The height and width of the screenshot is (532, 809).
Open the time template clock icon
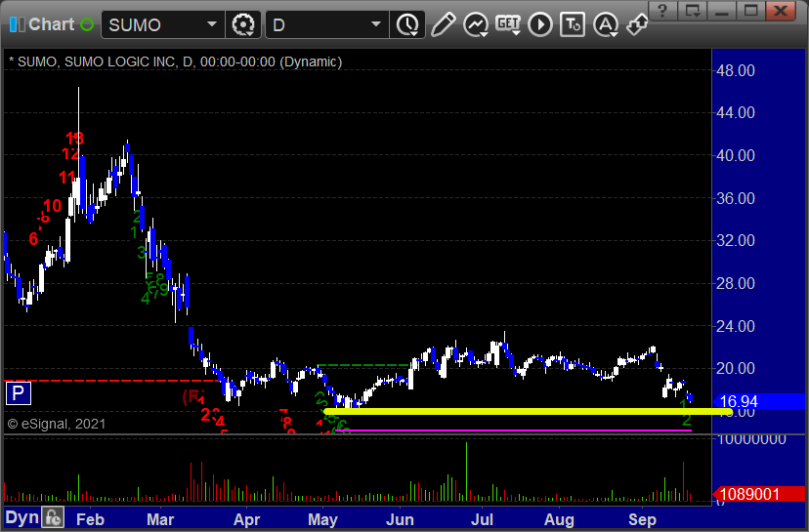click(407, 24)
